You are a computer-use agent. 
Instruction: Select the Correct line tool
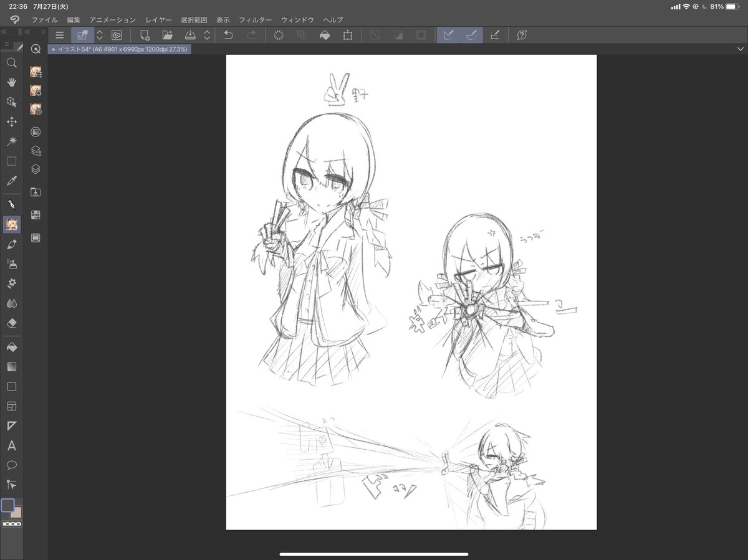pos(11,484)
